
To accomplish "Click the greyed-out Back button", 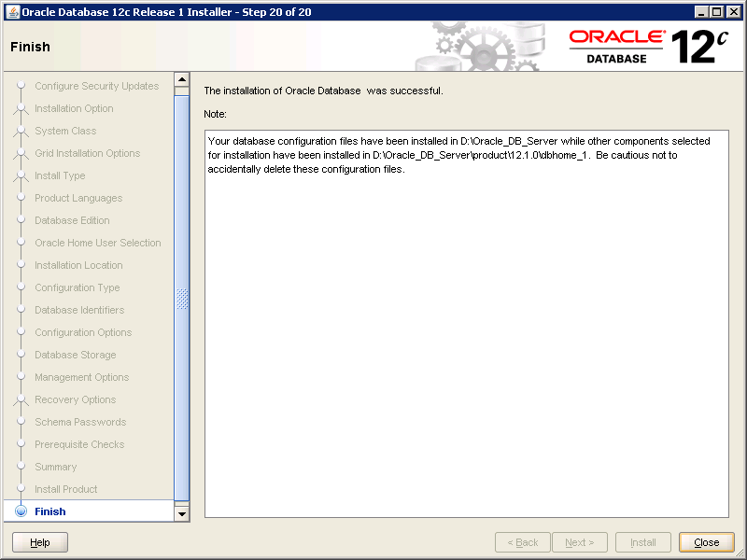I will click(x=523, y=542).
